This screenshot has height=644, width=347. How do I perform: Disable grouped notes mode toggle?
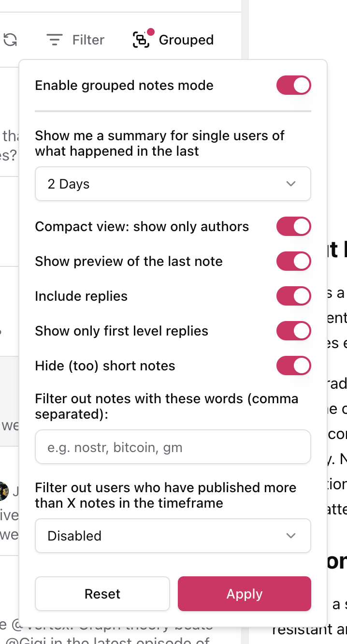point(293,86)
